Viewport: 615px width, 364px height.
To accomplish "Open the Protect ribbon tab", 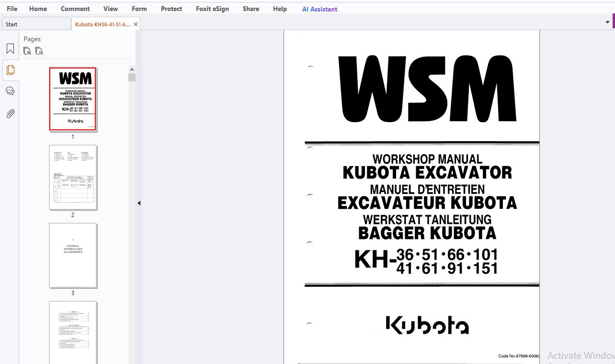I will point(171,9).
